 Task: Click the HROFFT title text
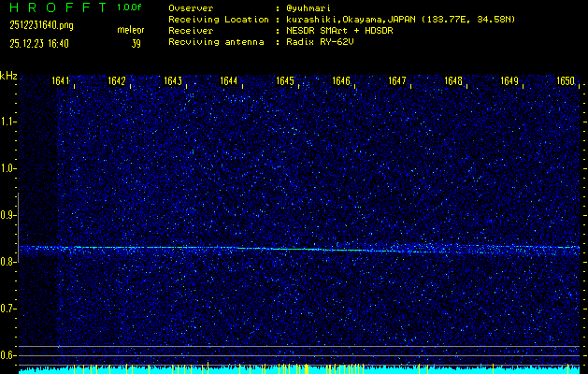(x=52, y=7)
